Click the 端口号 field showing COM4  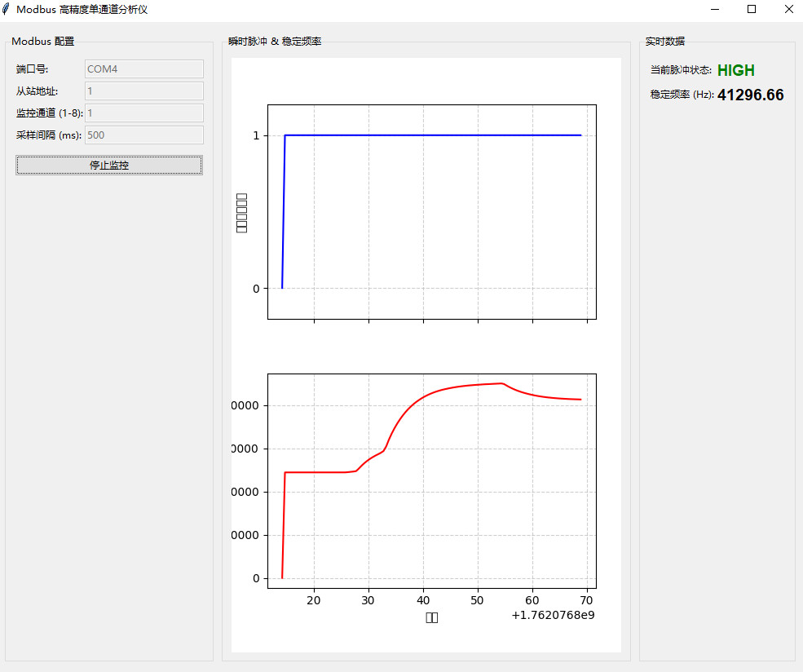(x=143, y=69)
